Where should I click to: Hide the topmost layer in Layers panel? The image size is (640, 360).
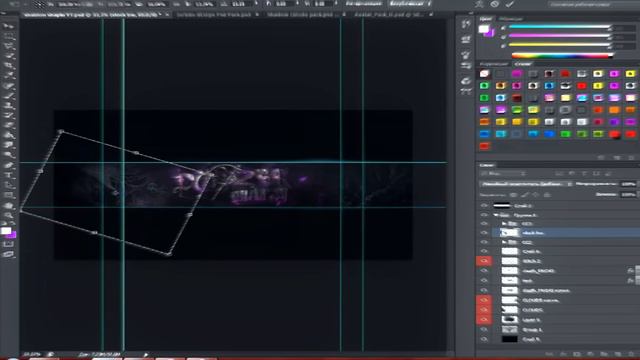point(484,205)
